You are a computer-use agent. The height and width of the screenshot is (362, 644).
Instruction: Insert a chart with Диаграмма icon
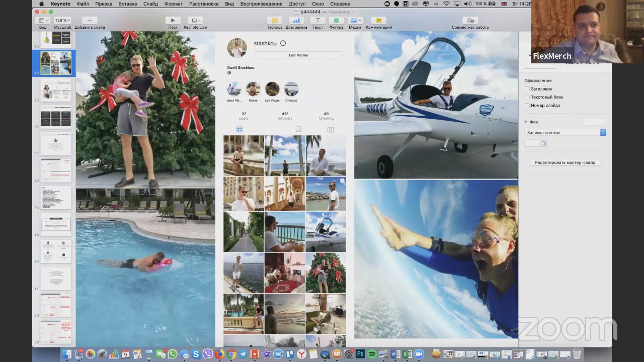point(296,20)
